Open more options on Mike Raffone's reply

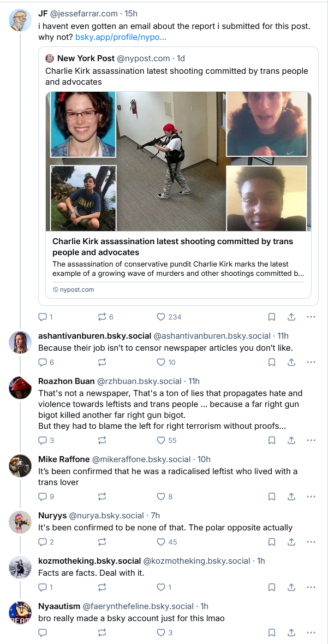pos(311,497)
